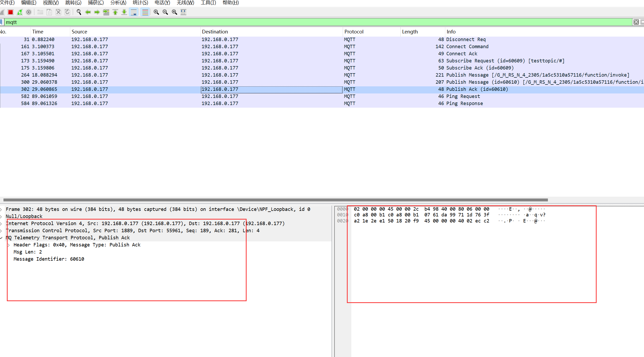644x357 pixels.
Task: Open the 电话(Y) menu
Action: tap(162, 3)
